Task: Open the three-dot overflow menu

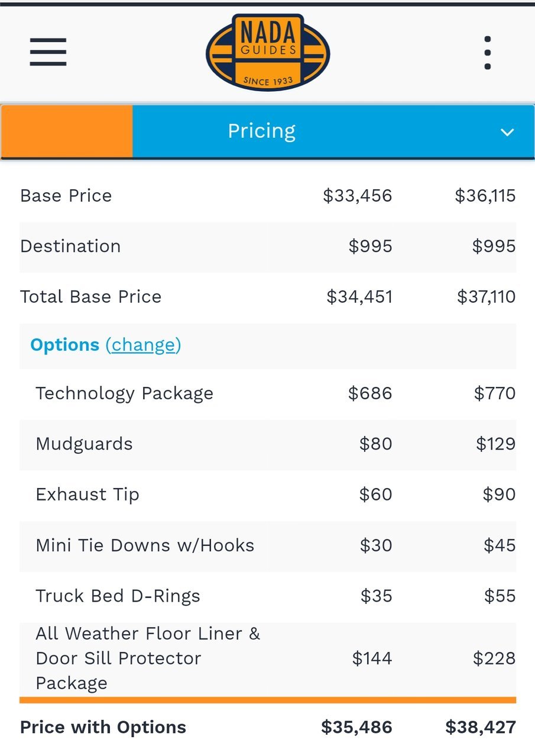Action: click(487, 53)
